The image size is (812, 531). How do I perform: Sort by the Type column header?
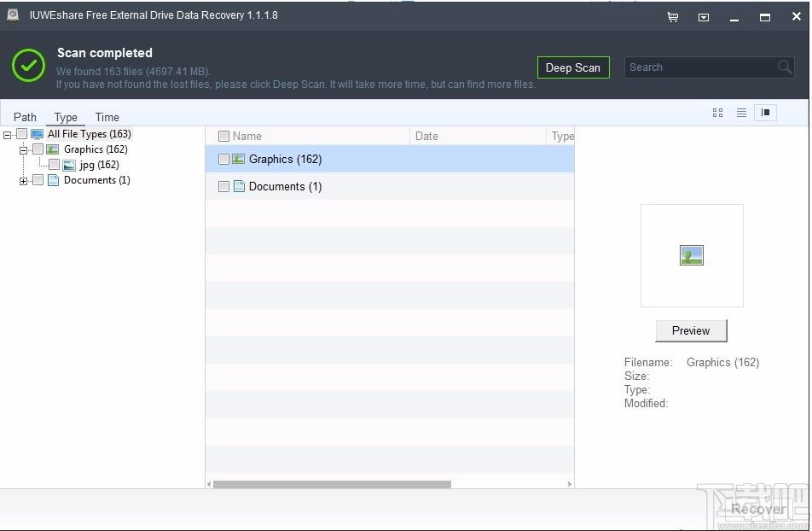coord(563,137)
